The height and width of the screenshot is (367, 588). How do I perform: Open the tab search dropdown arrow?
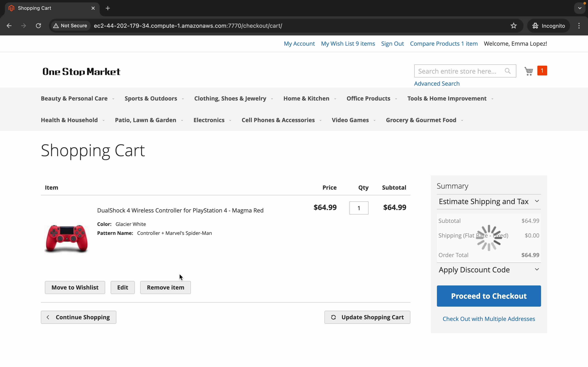[580, 8]
